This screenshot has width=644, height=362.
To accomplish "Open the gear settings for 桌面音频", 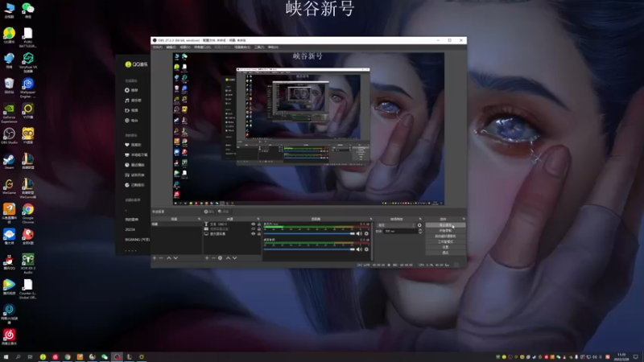I will point(366,249).
